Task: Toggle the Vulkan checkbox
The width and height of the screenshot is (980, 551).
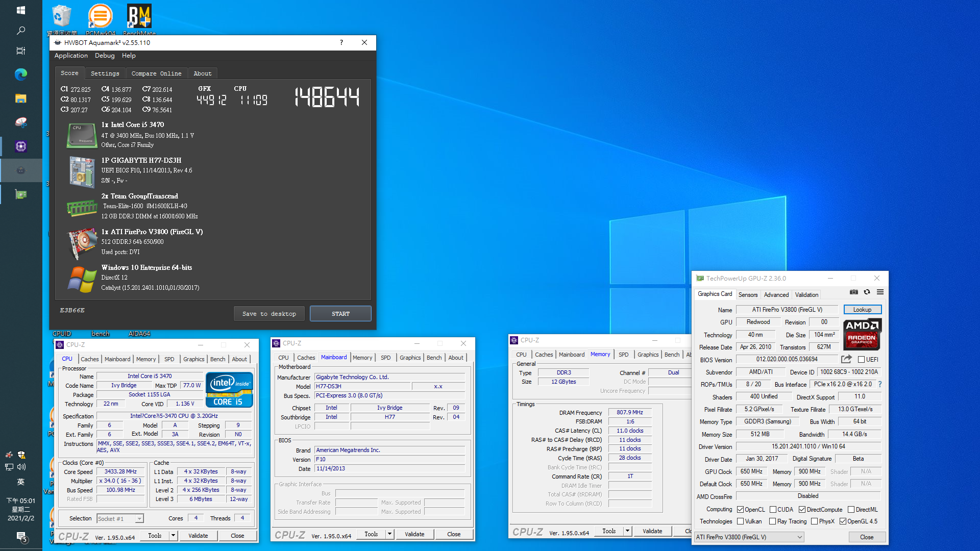Action: pyautogui.click(x=740, y=521)
